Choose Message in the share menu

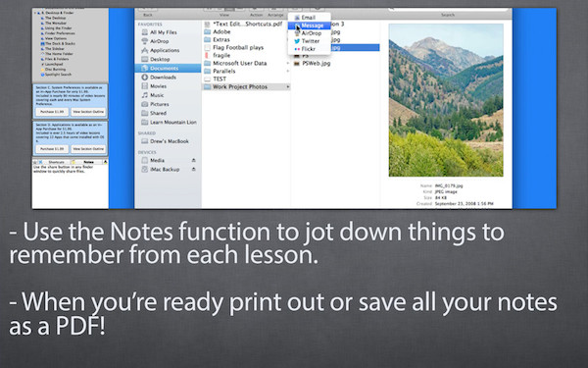click(x=309, y=26)
